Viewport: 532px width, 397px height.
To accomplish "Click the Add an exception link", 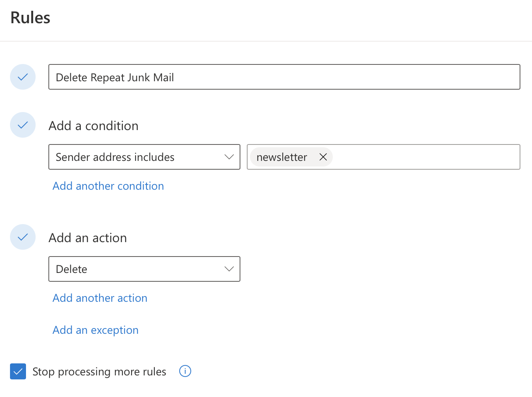I will tap(96, 330).
